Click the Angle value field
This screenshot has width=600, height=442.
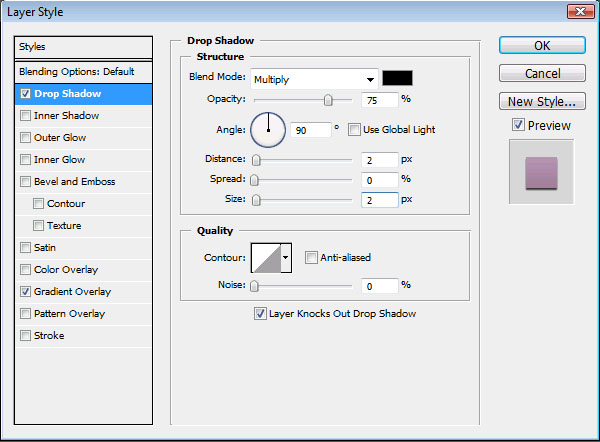click(311, 130)
